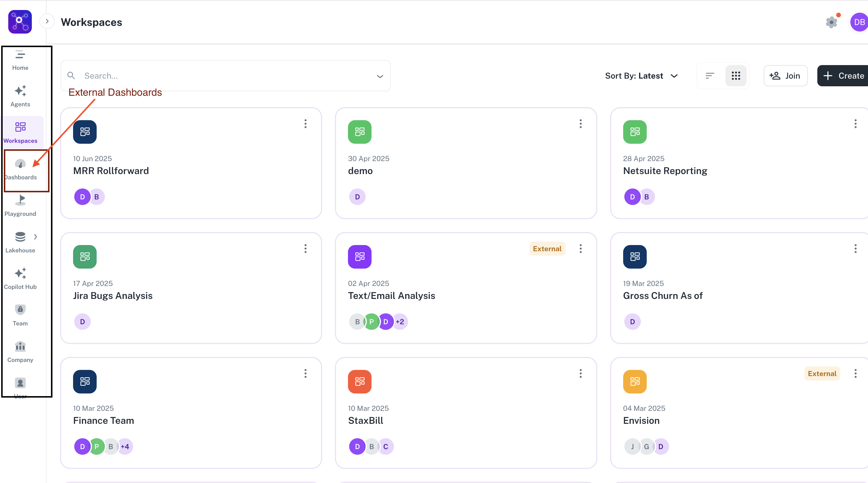This screenshot has width=868, height=483.
Task: Open the Lakehouse database icon
Action: [20, 237]
